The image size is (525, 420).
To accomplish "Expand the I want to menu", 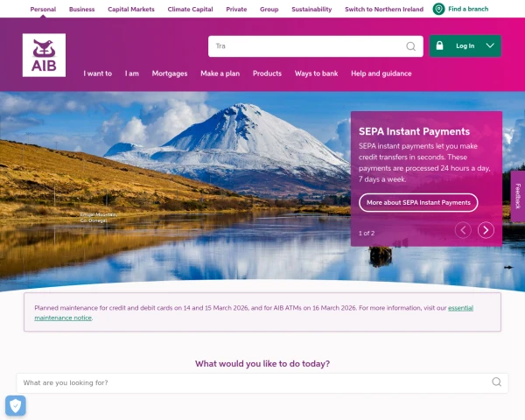I will click(x=98, y=73).
